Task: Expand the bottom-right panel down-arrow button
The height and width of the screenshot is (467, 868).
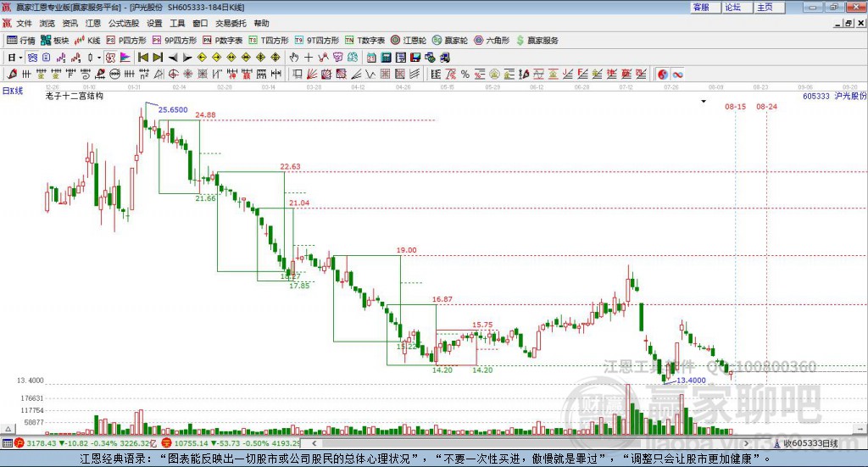Action: [860, 429]
